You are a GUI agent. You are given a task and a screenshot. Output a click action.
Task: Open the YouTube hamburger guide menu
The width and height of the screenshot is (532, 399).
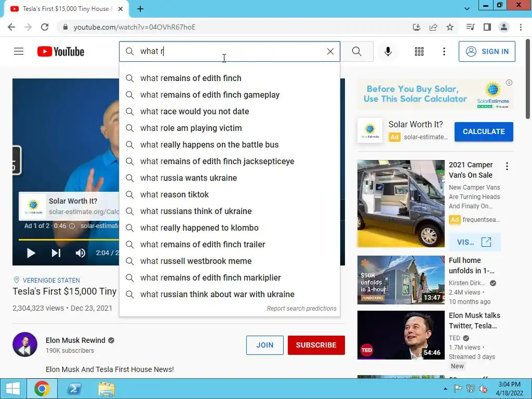tap(19, 51)
